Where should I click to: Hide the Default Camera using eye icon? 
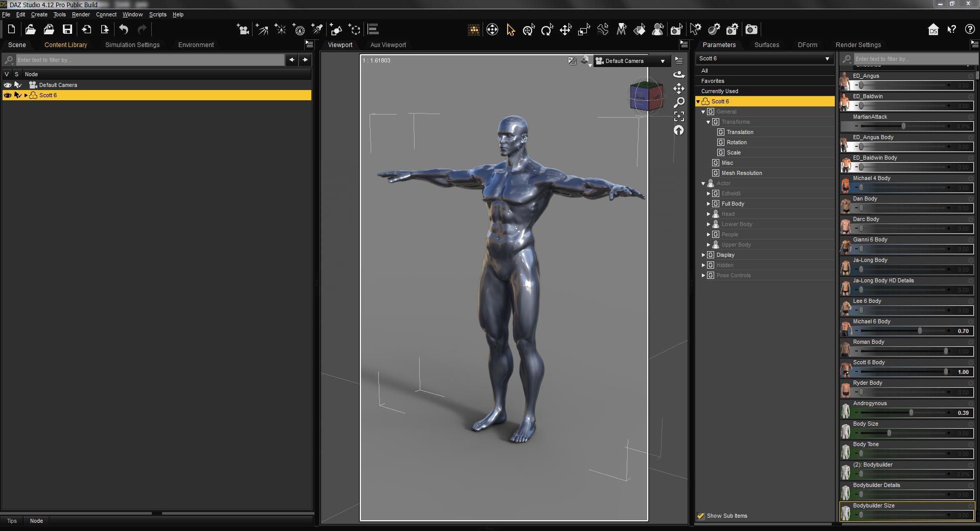click(x=7, y=85)
